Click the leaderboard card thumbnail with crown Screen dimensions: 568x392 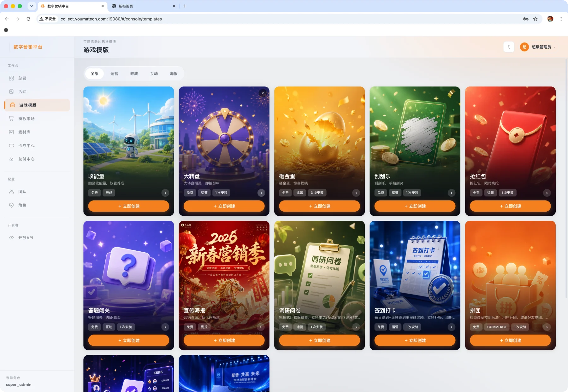point(129,374)
